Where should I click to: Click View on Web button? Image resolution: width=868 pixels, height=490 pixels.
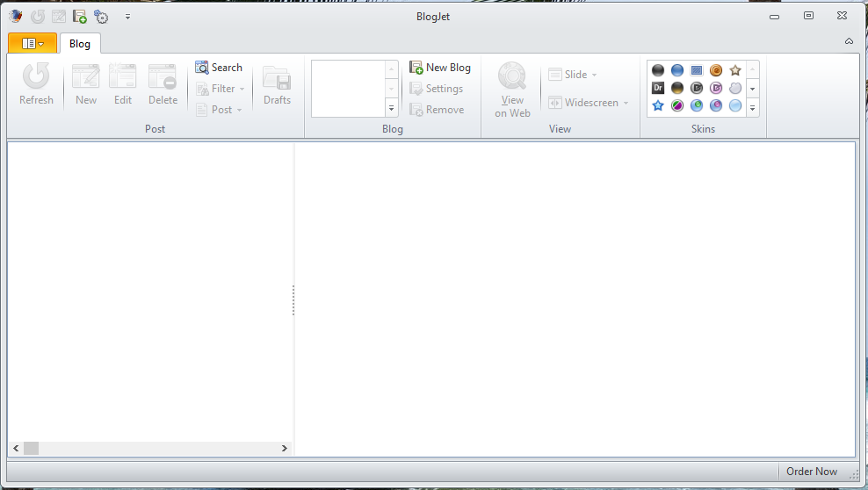512,90
